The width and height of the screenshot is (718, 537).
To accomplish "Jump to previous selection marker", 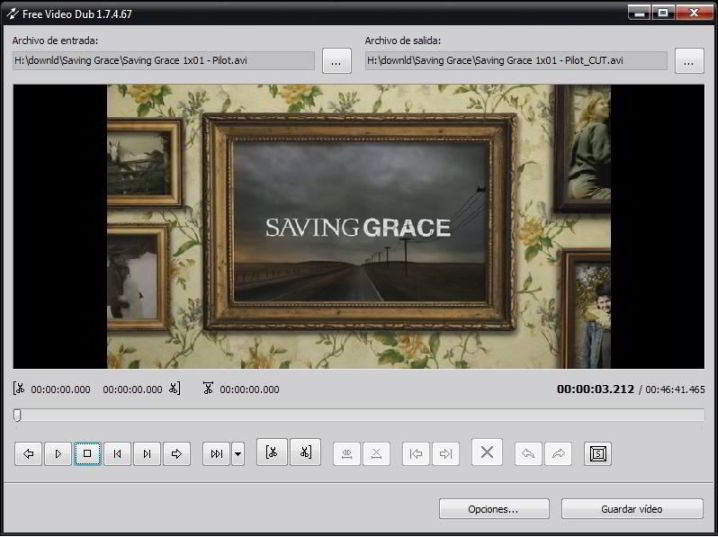I will click(416, 454).
